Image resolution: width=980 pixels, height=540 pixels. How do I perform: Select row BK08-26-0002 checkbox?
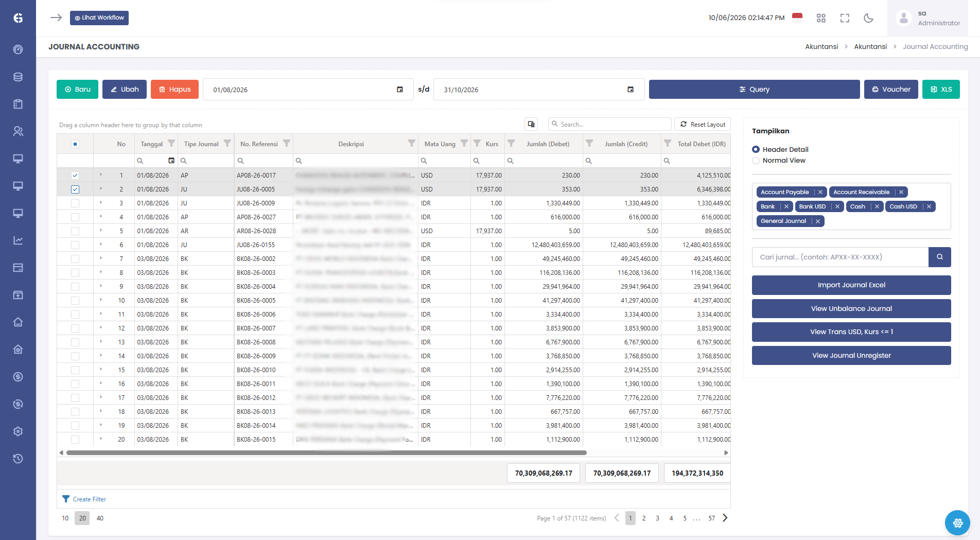75,259
